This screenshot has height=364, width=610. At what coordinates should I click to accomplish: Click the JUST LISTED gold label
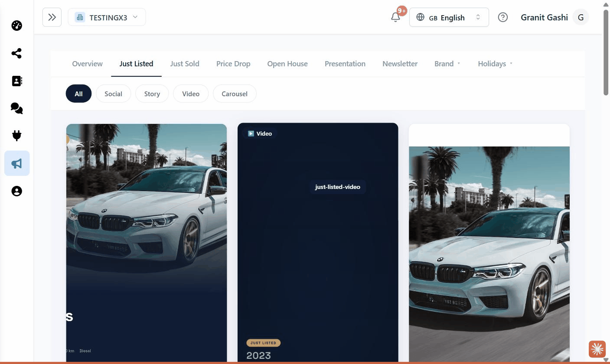(264, 343)
